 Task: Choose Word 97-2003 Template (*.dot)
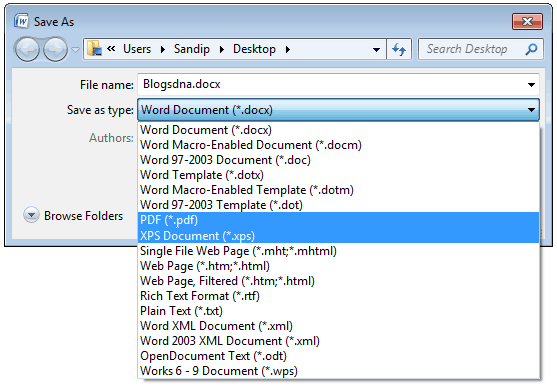[x=338, y=205]
